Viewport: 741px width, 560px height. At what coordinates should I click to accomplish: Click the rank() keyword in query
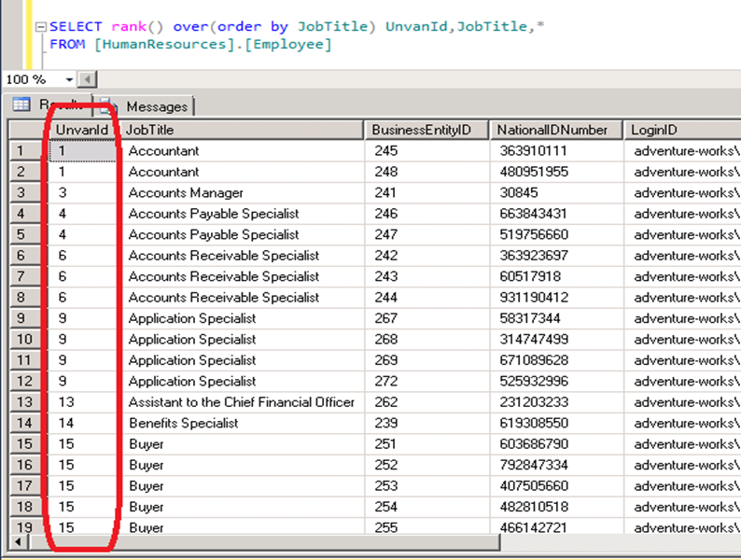coord(137,26)
